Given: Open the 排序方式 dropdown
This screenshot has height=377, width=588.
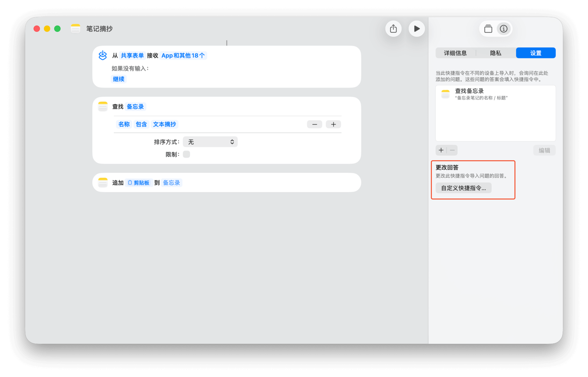Looking at the screenshot, I should point(210,142).
